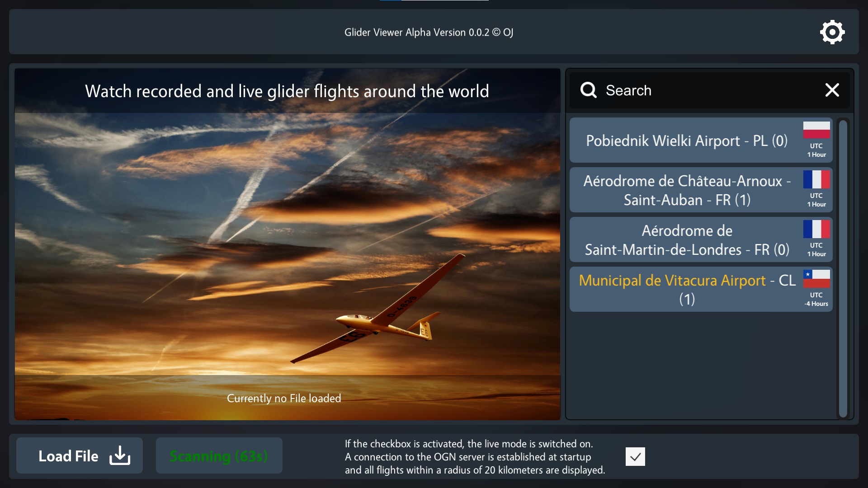The image size is (868, 488).
Task: Open settings via the gear icon
Action: click(x=832, y=32)
